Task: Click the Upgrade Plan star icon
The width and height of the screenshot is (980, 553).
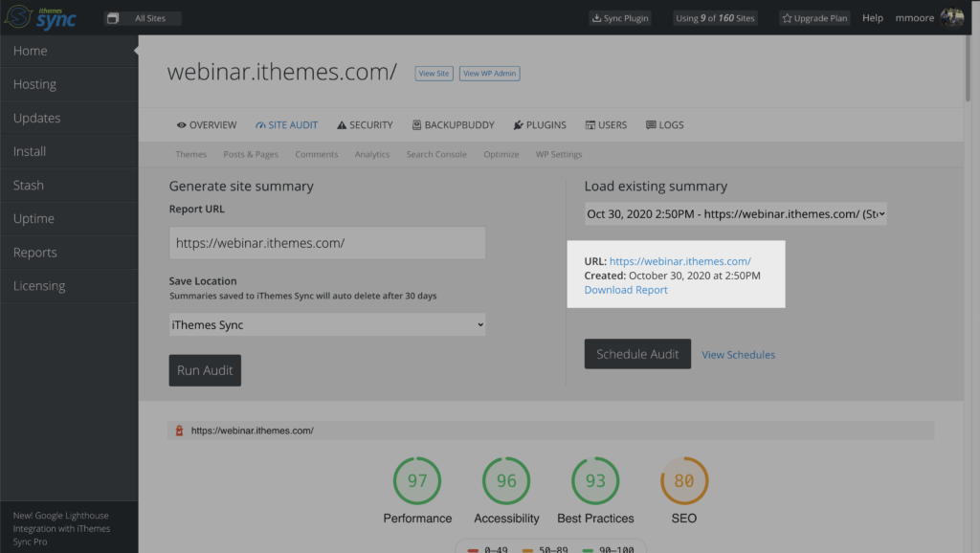Action: 787,18
